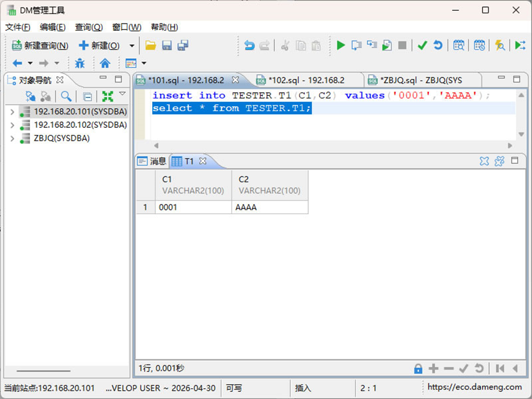532x399 pixels.
Task: Undo the last edit
Action: (x=249, y=45)
